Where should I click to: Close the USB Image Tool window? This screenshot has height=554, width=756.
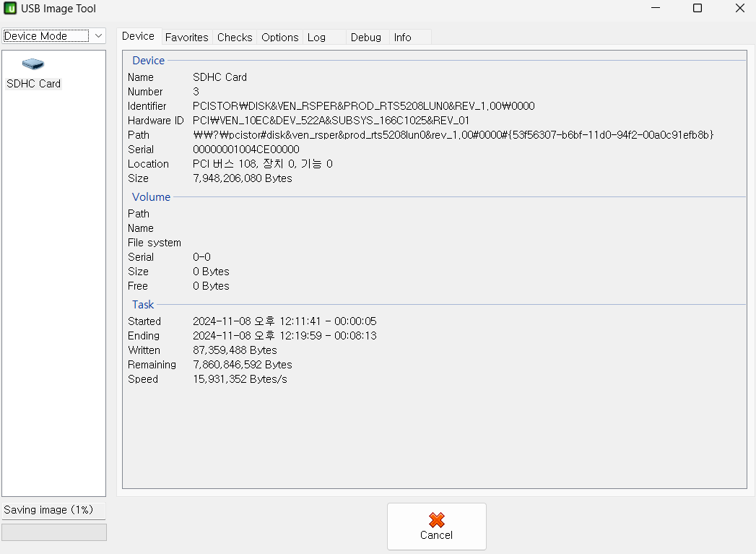tap(739, 8)
